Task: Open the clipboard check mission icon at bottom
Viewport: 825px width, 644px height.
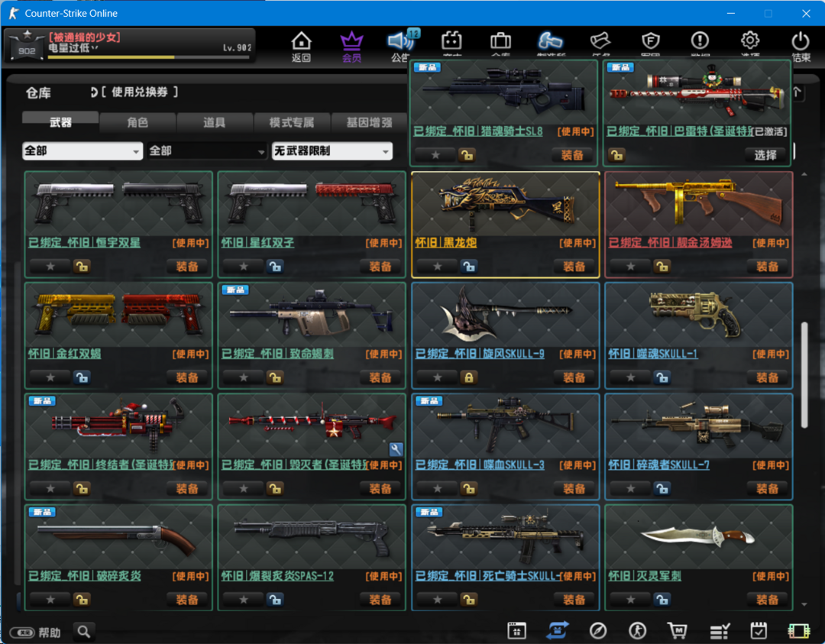Action: [x=759, y=630]
